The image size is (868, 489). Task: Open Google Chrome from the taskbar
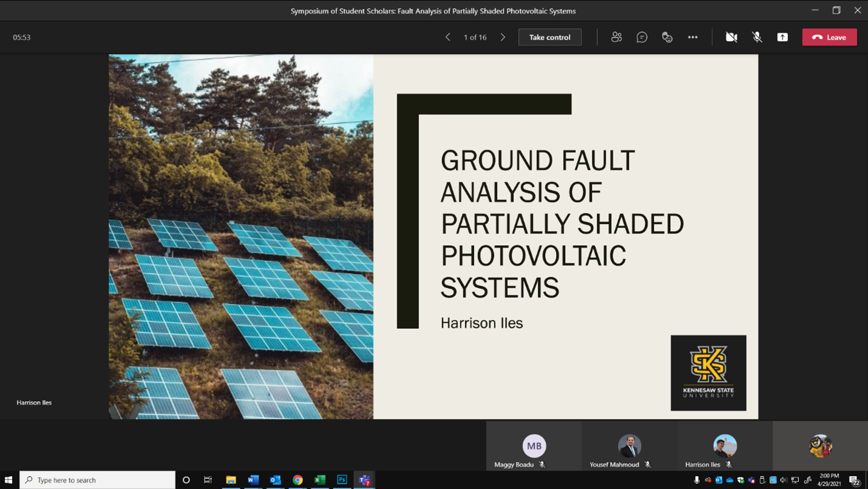pyautogui.click(x=297, y=480)
